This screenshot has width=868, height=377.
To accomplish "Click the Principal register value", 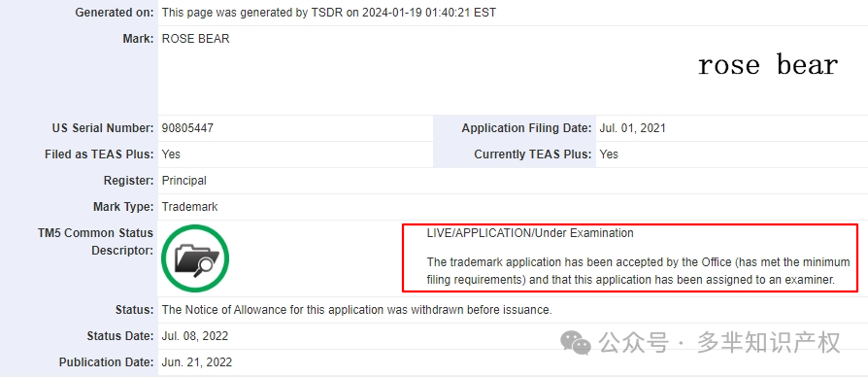I will [x=184, y=181].
